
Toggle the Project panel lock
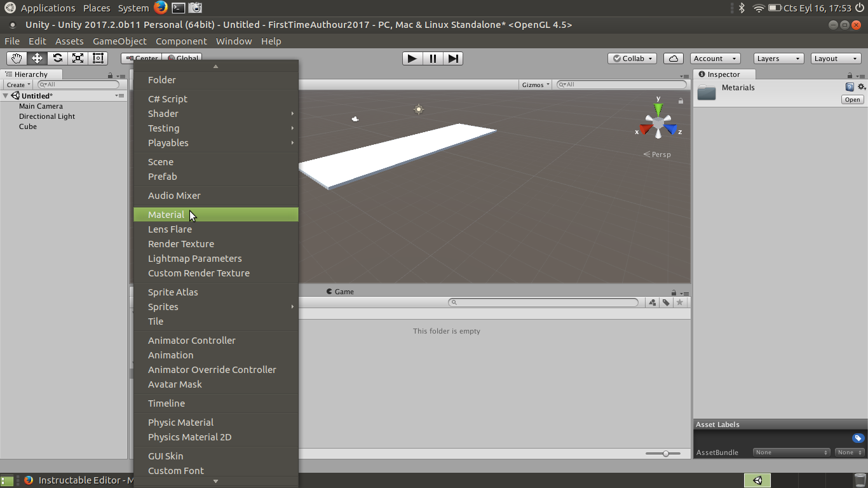coord(675,292)
